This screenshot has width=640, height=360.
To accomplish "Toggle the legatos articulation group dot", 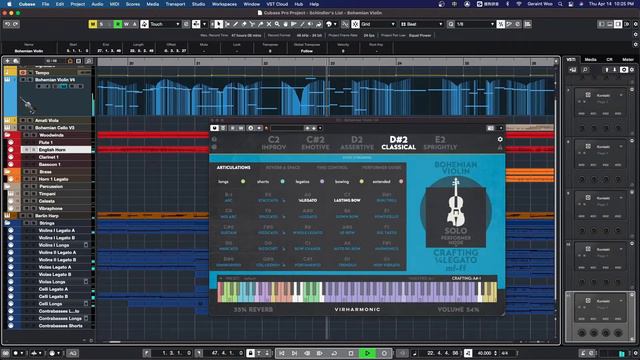I will (322, 182).
